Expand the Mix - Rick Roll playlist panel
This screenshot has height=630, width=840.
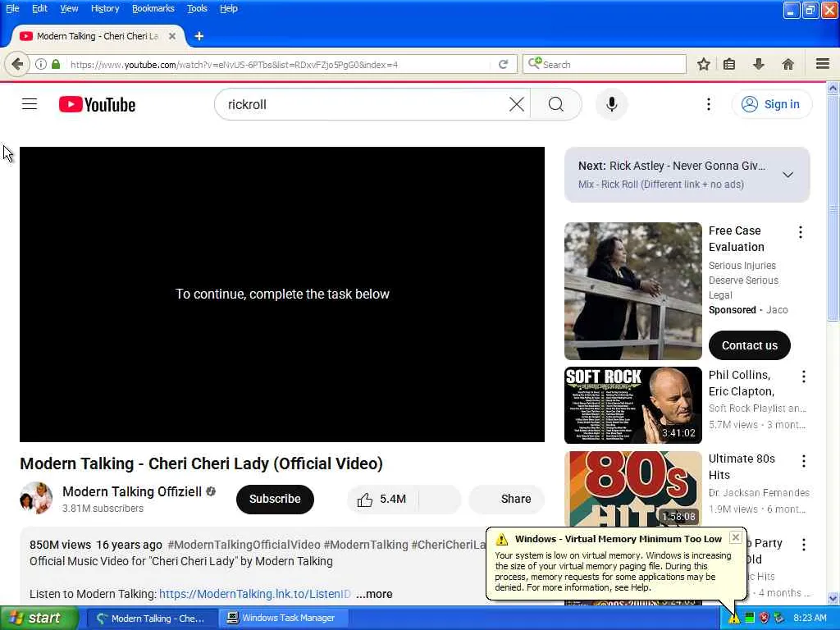[787, 175]
